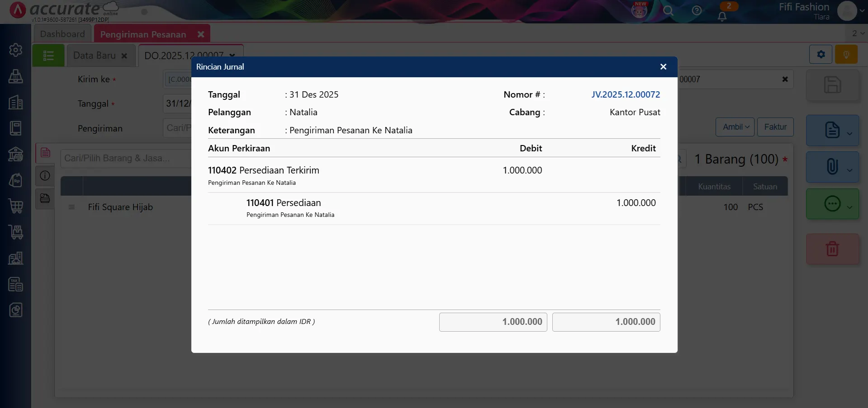Open the settings gear in the sidebar
Image resolution: width=868 pixels, height=408 pixels.
16,50
